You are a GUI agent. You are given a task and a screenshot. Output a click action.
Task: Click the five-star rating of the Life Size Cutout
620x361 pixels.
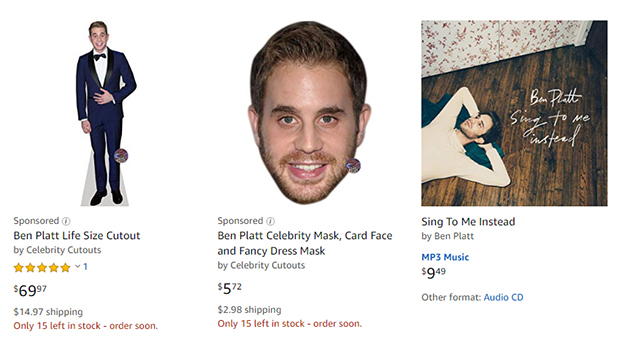(42, 268)
